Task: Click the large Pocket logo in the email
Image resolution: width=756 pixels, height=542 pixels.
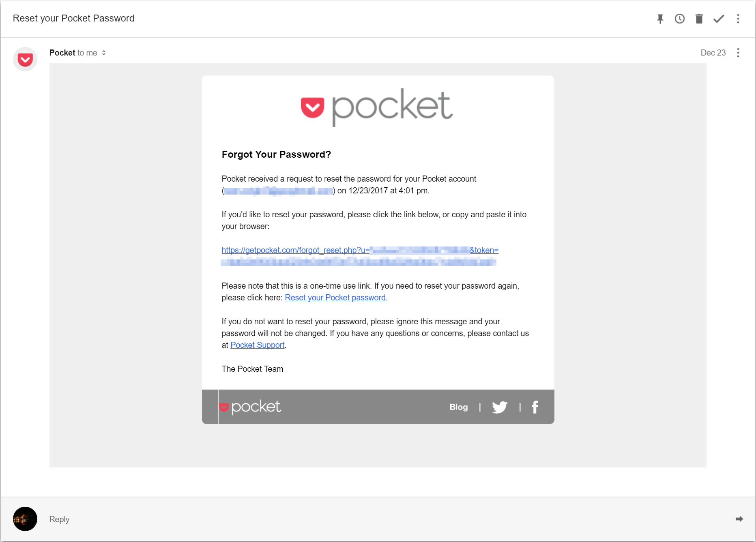Action: (x=377, y=107)
